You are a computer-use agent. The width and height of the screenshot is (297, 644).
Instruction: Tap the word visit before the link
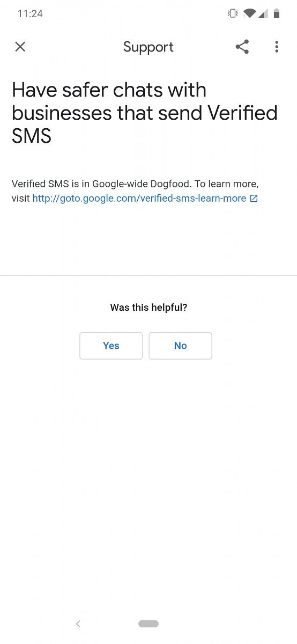pyautogui.click(x=20, y=199)
